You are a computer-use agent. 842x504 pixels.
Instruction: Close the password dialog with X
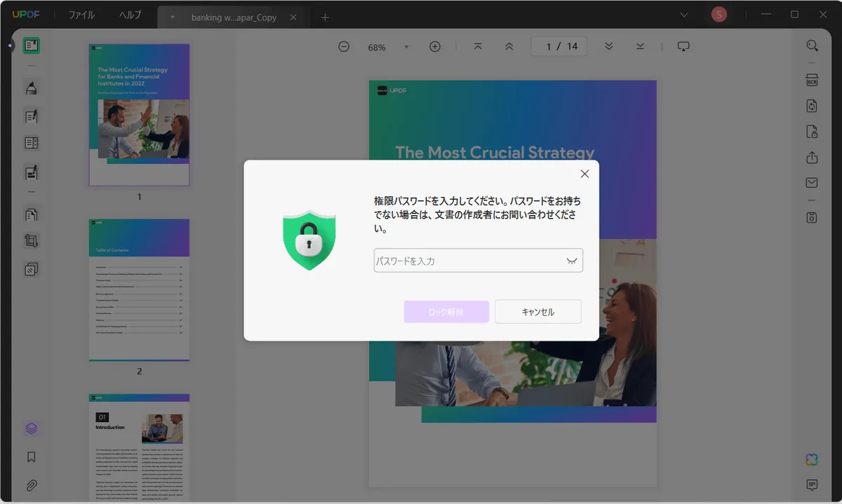coord(584,174)
